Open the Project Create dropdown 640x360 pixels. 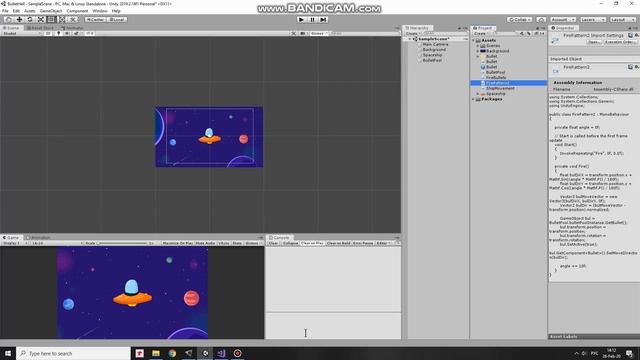pyautogui.click(x=481, y=33)
